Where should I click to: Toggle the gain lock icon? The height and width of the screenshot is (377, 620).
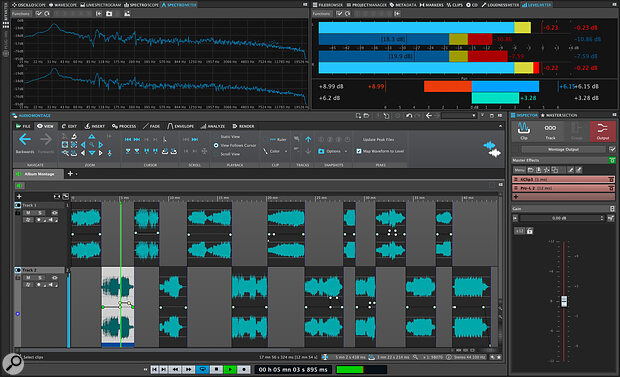530,231
